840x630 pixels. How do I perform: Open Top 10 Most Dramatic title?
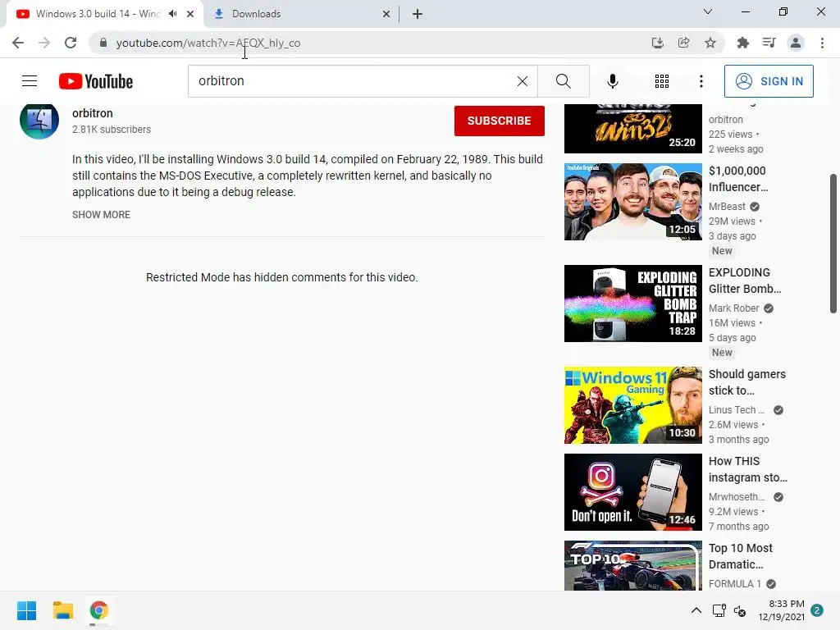click(x=741, y=555)
